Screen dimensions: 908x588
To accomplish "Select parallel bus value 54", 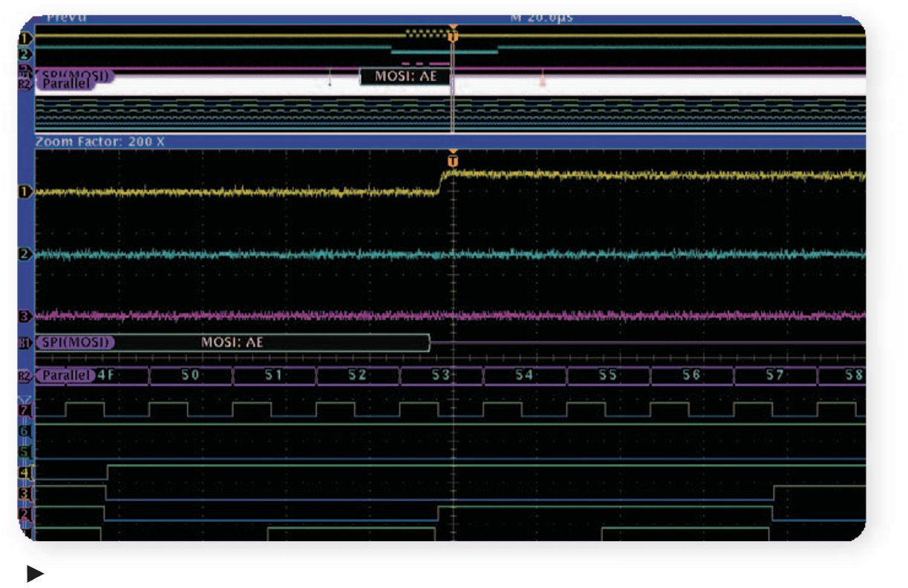I will [x=524, y=376].
